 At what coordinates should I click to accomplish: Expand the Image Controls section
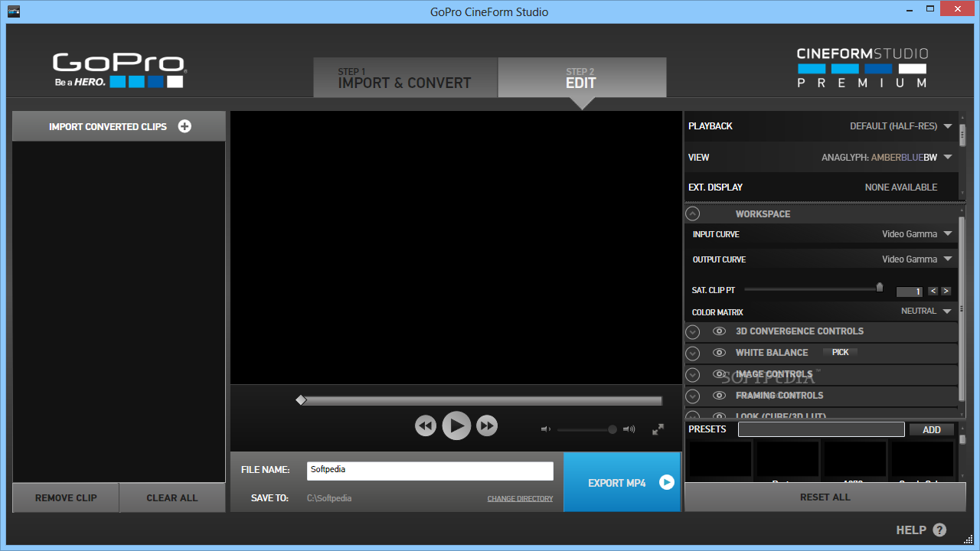click(x=692, y=374)
